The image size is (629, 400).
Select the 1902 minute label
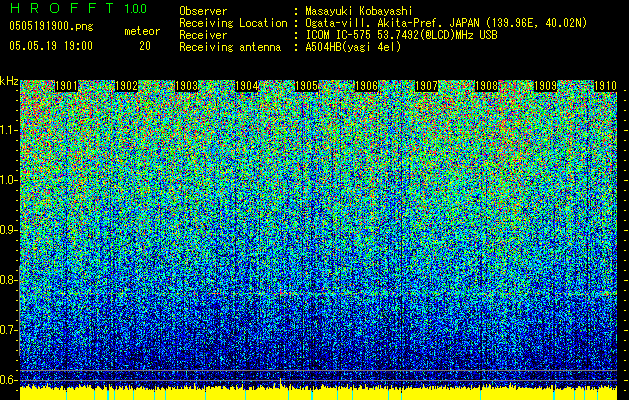click(126, 86)
